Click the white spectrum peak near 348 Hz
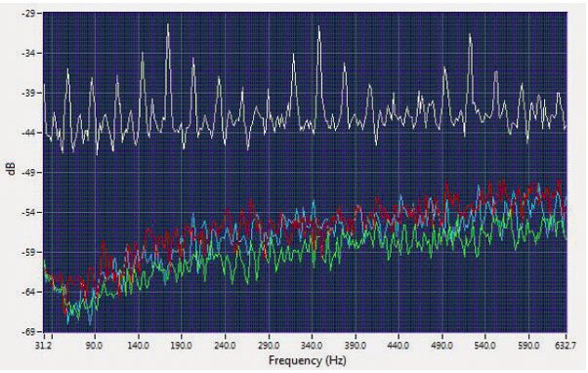Image resolution: width=588 pixels, height=373 pixels. coord(319,27)
